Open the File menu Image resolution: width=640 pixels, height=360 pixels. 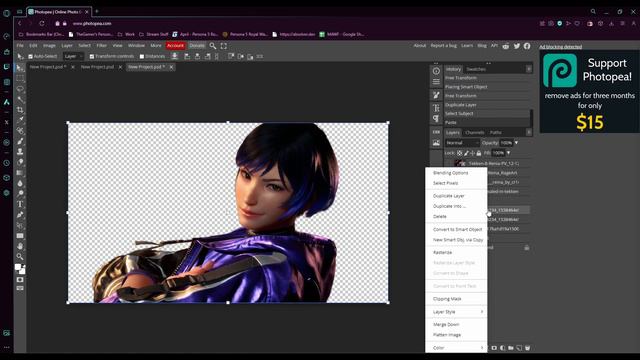coord(20,46)
